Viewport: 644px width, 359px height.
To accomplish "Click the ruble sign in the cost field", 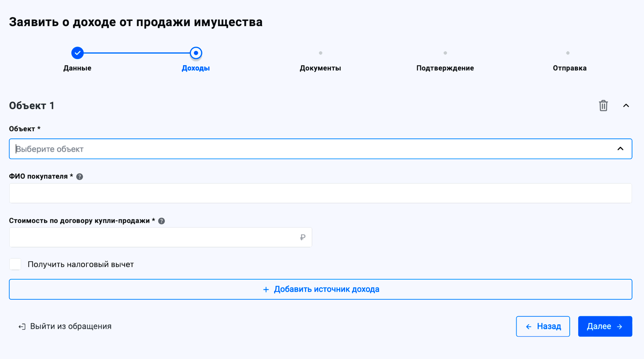I will (303, 237).
